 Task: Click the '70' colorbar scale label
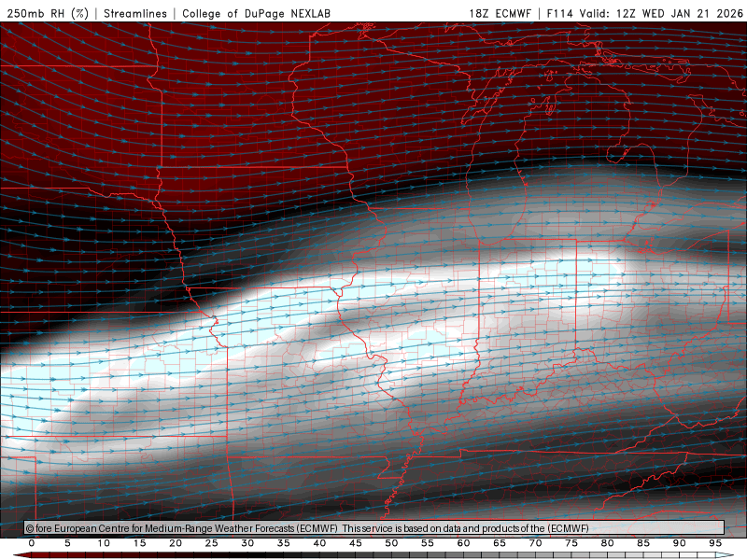(x=535, y=543)
